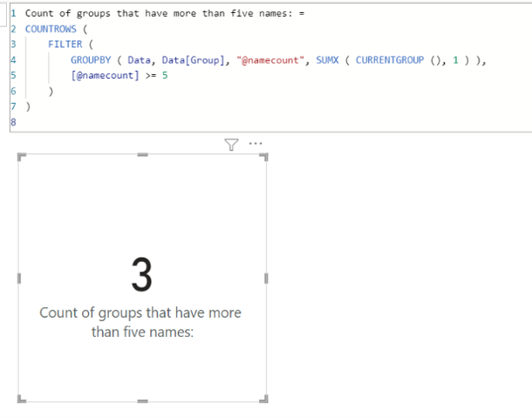This screenshot has height=418, width=532.
Task: Select the card value 3
Action: 141,274
